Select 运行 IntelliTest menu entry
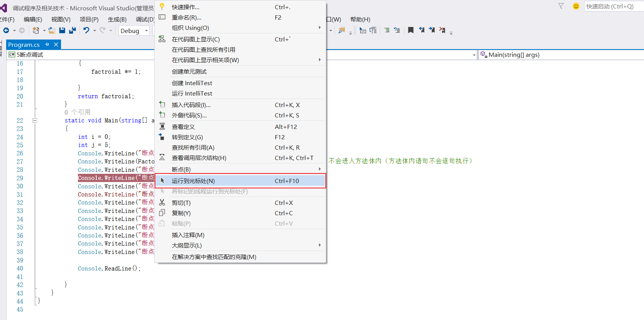The height and width of the screenshot is (320, 644). click(241, 93)
